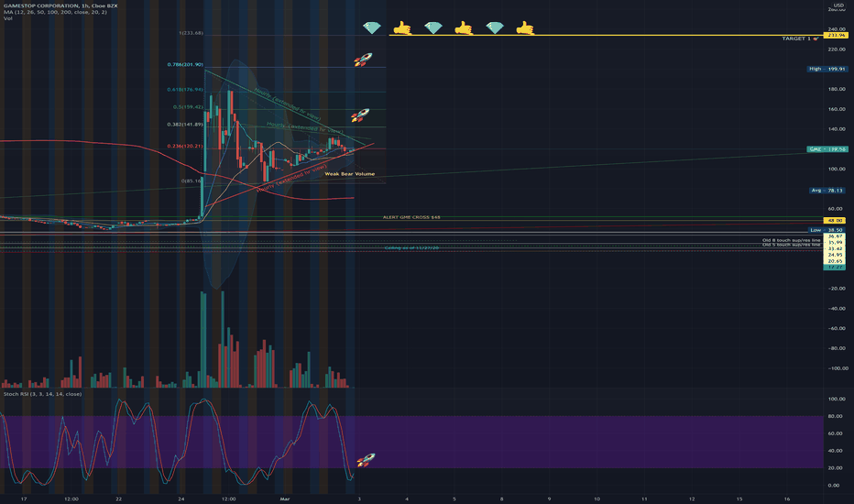
Task: Click the 20.65 price label on the scale
Action: pyautogui.click(x=835, y=261)
